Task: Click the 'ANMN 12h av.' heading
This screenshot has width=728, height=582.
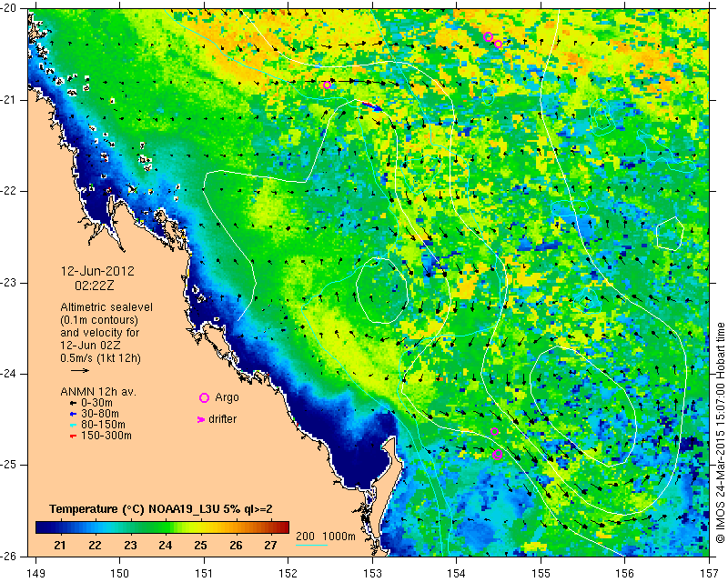Action: pyautogui.click(x=98, y=392)
